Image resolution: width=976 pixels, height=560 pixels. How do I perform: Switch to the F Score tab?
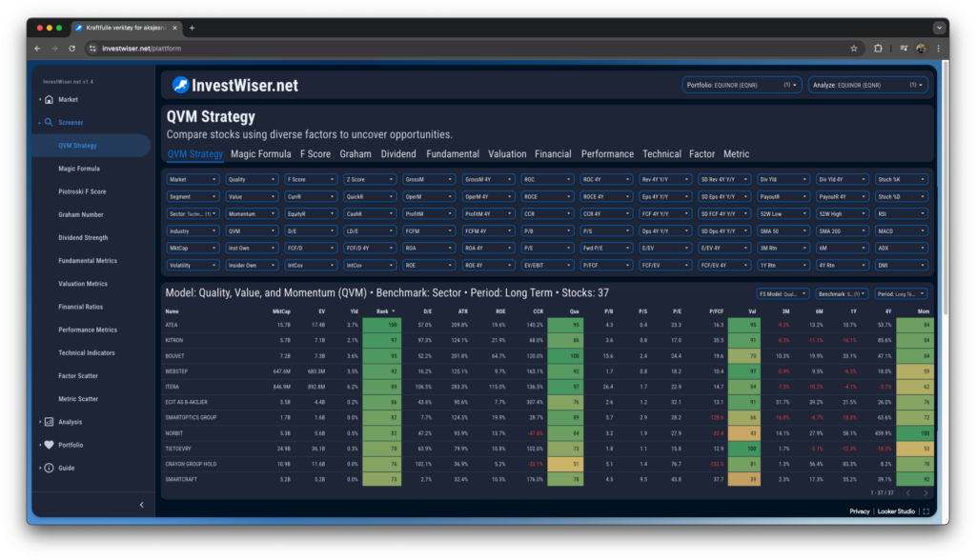[315, 154]
